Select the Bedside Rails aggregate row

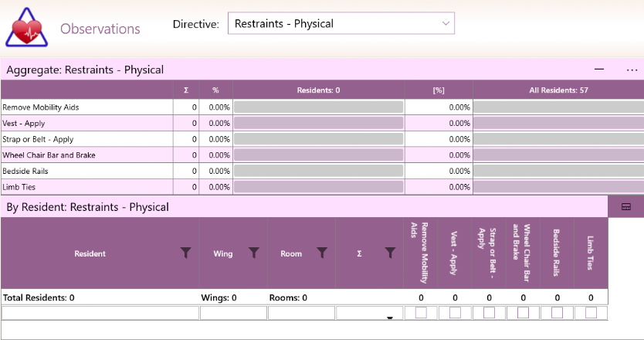[x=322, y=171]
